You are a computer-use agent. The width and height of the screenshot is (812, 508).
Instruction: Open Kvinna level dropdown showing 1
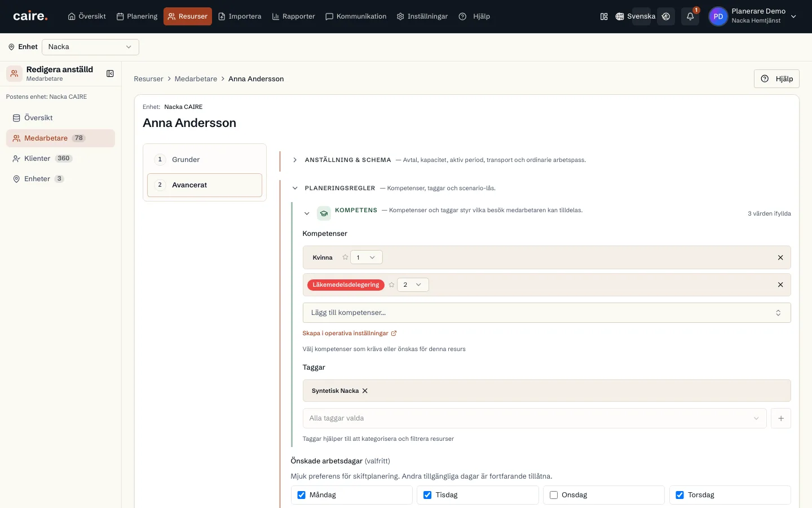coord(367,257)
